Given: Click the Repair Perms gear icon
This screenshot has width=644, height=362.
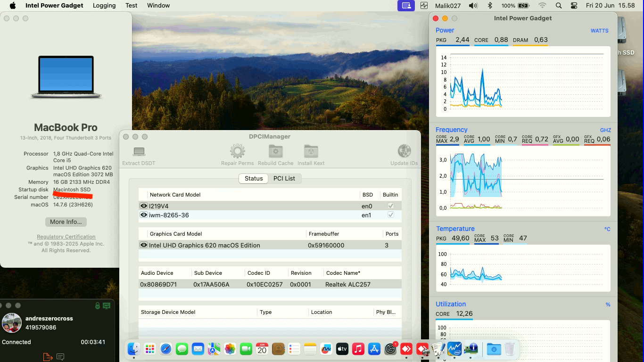Looking at the screenshot, I should [237, 152].
